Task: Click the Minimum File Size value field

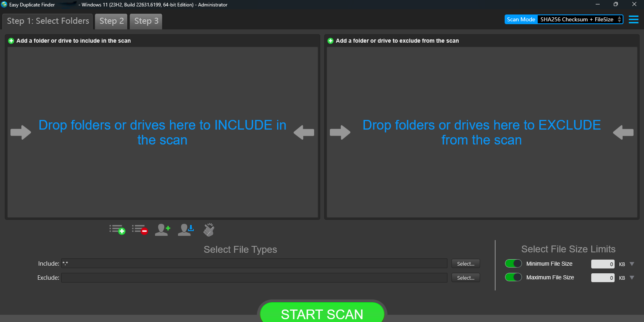Action: (603, 264)
